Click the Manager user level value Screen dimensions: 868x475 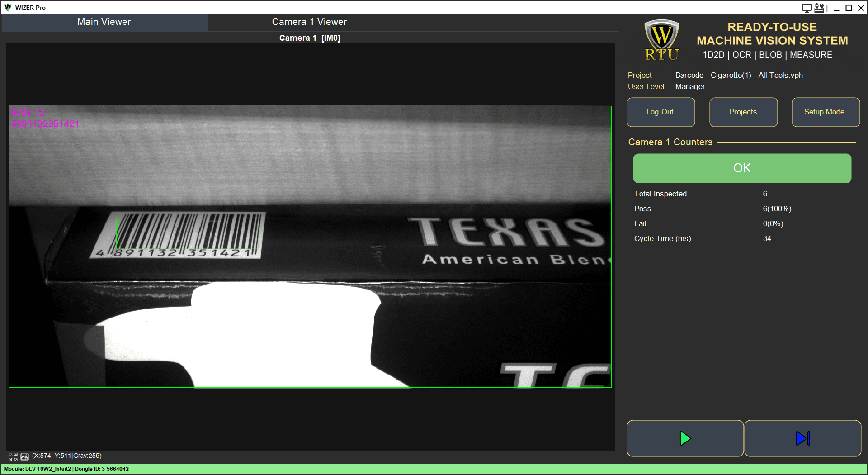(x=690, y=86)
